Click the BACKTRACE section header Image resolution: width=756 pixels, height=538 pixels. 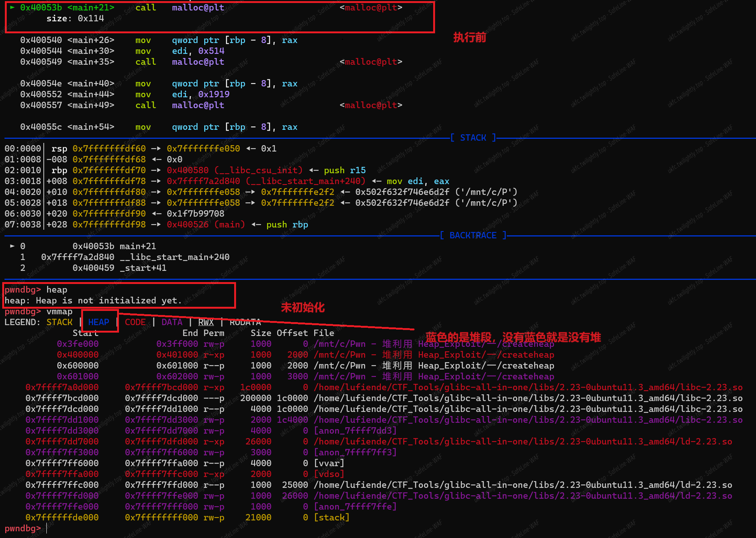click(473, 235)
